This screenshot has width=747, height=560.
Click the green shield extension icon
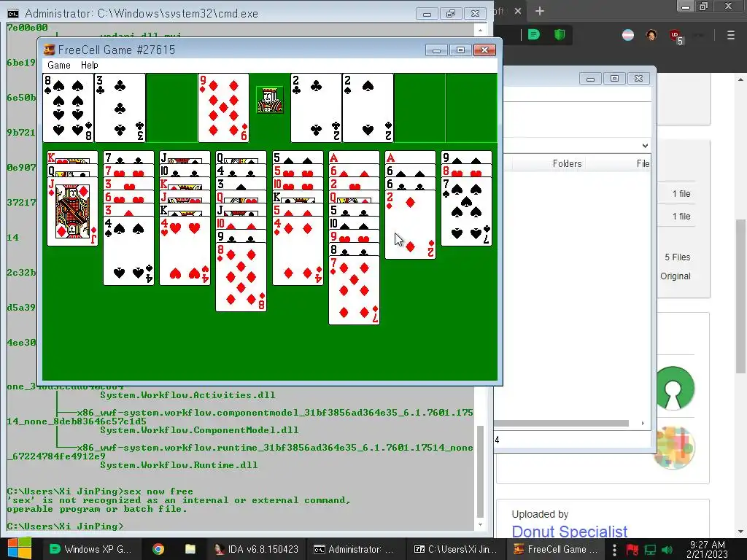pyautogui.click(x=560, y=34)
